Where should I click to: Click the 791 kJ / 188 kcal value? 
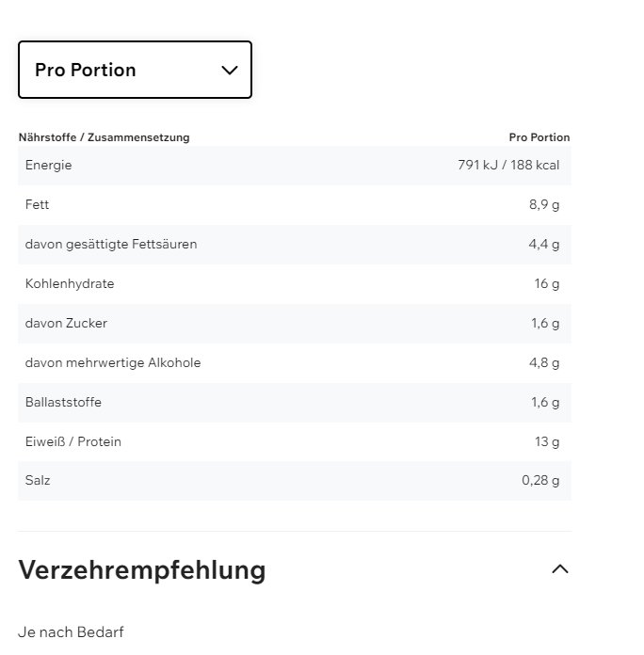[x=508, y=166]
